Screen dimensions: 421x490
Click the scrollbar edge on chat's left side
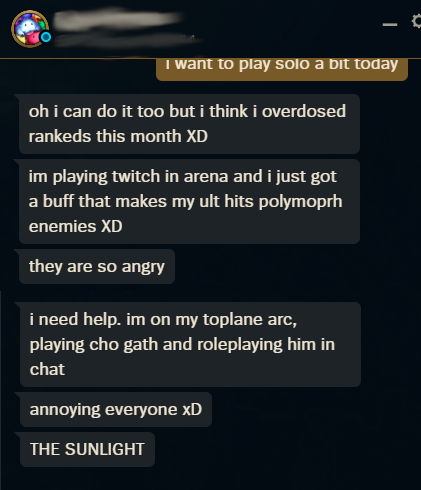(1, 390)
